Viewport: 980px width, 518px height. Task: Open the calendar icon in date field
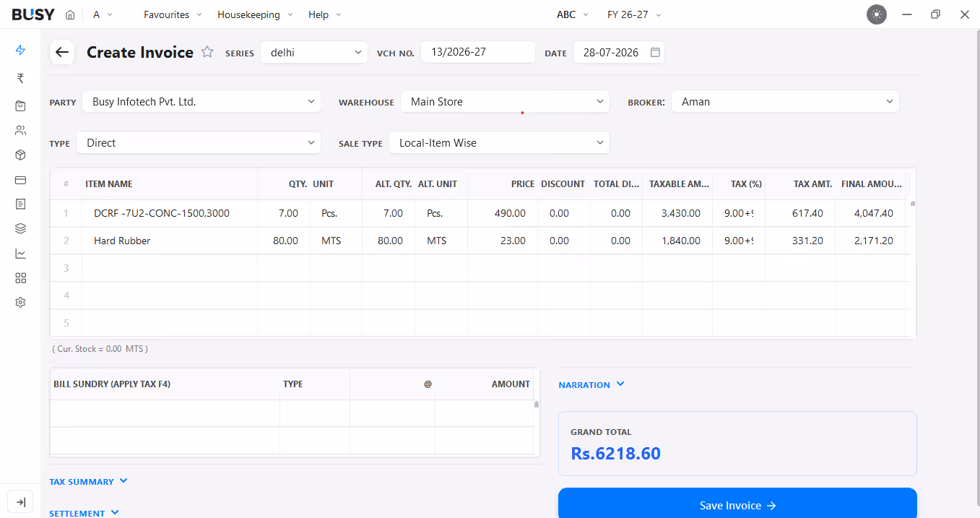point(655,52)
